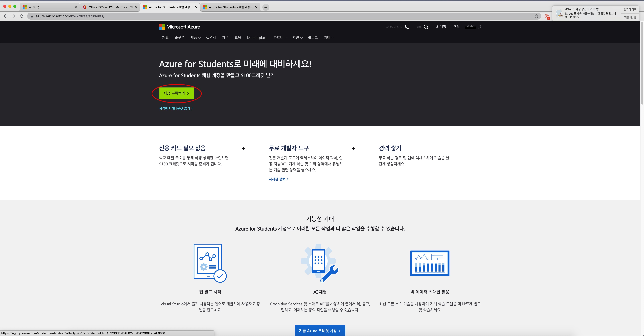Bookmark page with star icon
Viewport: 644px width, 336px height.
click(536, 16)
